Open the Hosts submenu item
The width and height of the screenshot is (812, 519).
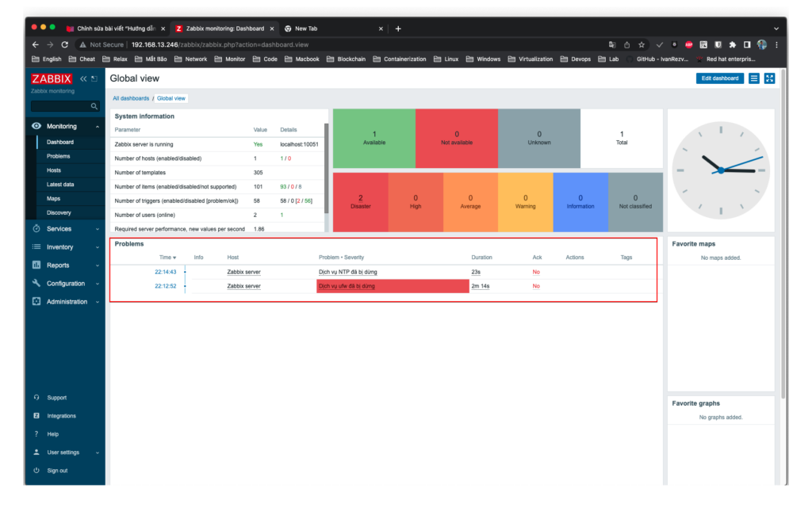pos(54,170)
